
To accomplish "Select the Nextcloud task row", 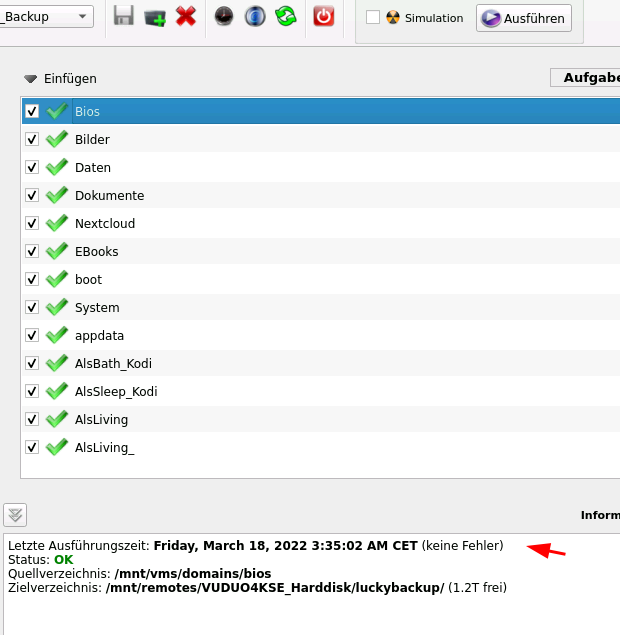I will coord(321,223).
